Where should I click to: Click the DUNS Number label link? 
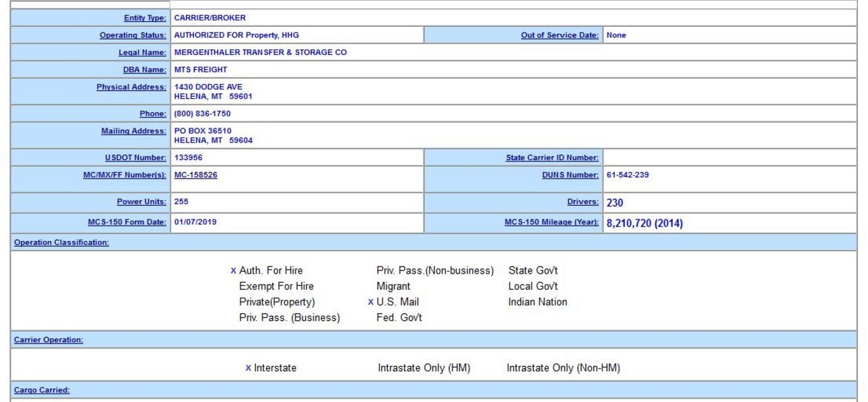click(x=570, y=174)
